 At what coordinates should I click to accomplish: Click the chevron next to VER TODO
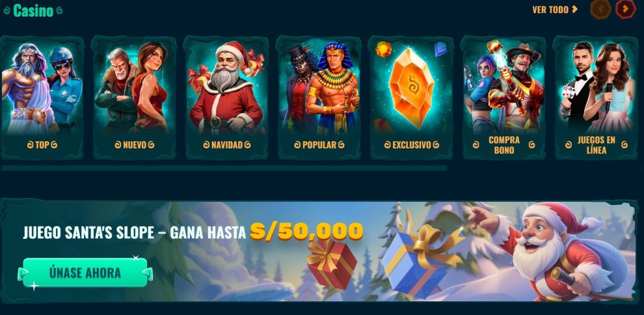574,9
